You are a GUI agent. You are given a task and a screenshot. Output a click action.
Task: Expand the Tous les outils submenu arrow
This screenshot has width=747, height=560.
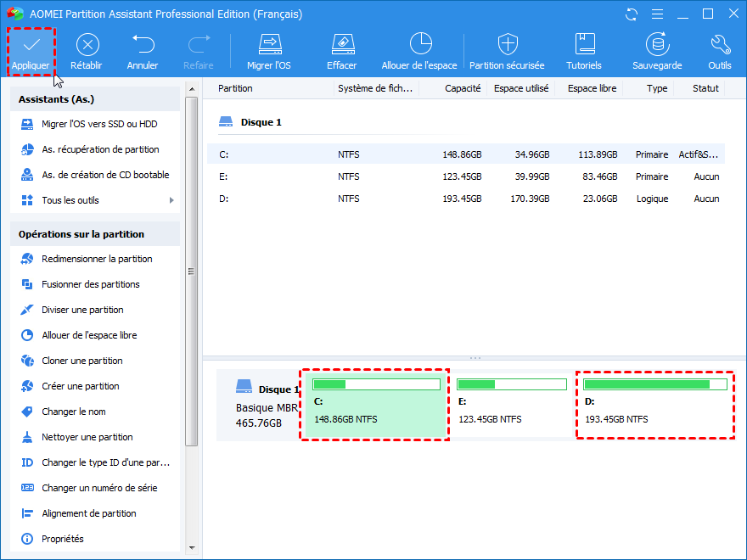(x=171, y=200)
